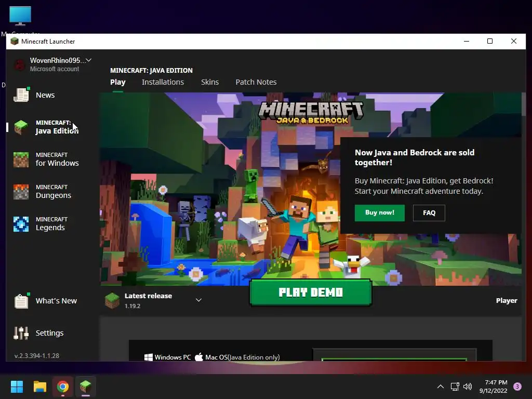
Task: Click the Windows PC logo icon
Action: [x=148, y=357]
